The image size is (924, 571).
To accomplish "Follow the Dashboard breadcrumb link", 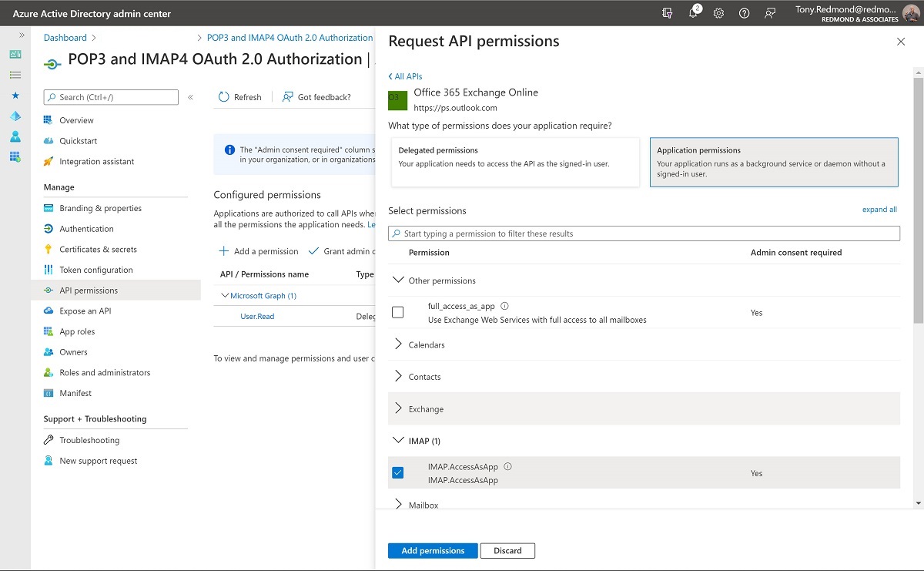I will pyautogui.click(x=65, y=38).
